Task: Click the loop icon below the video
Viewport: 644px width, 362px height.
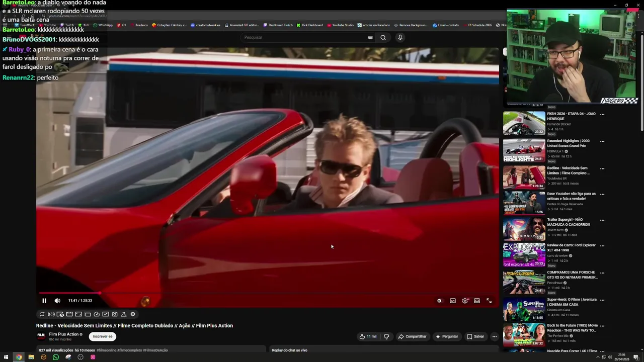Action: (42, 314)
